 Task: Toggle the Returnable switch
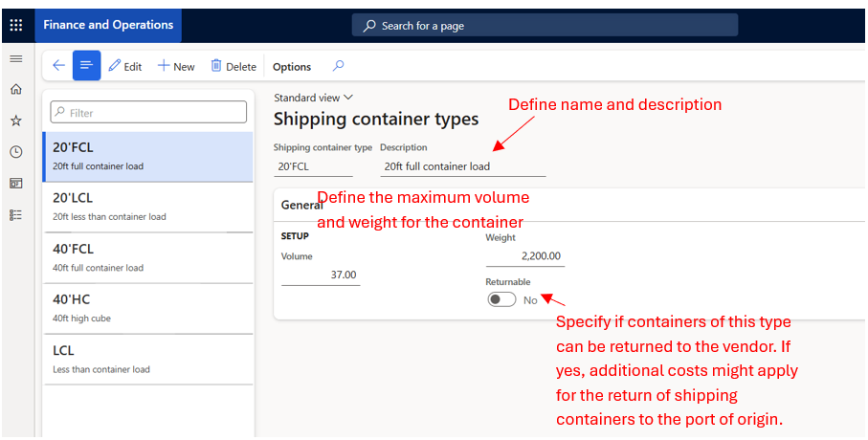pos(501,300)
